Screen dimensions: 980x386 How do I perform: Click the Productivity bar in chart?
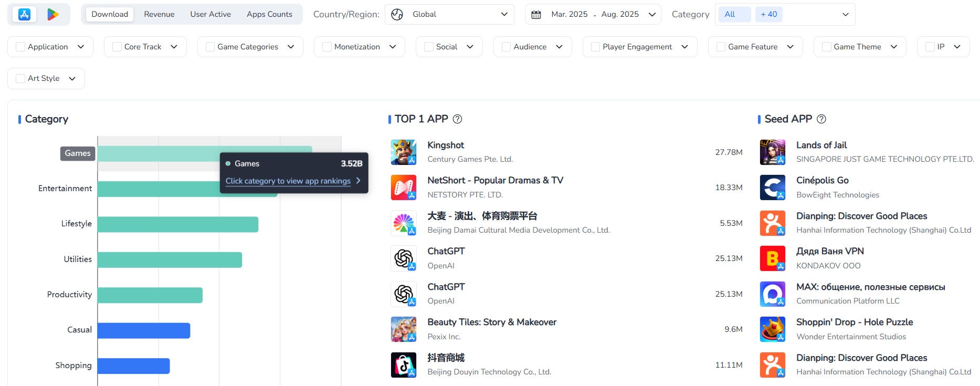point(150,295)
